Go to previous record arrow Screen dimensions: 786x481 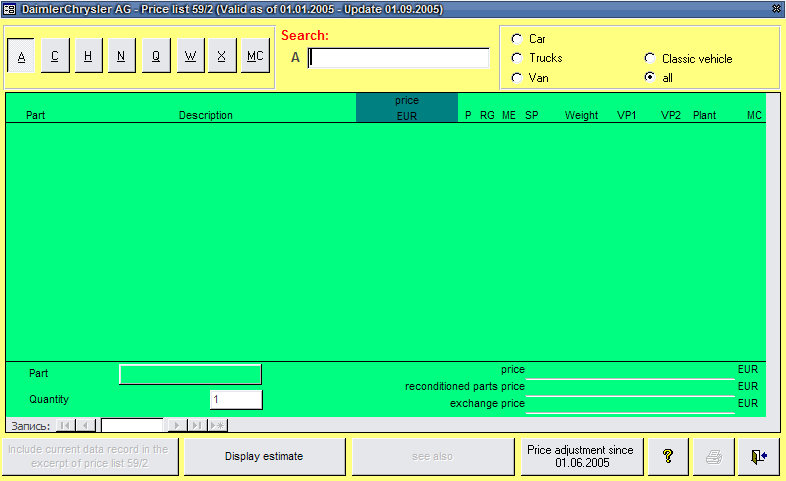85,425
